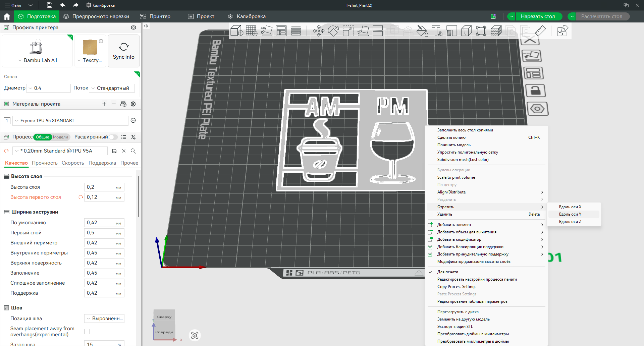Select the Move tool in toolbar
The image size is (644, 346).
click(x=318, y=31)
